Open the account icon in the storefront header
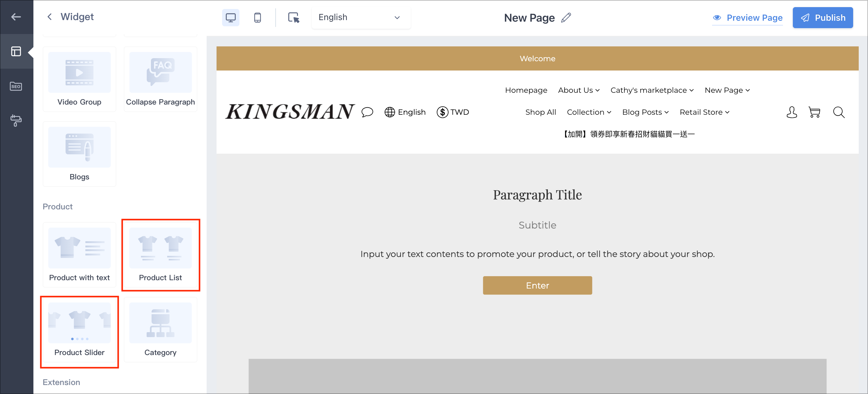 point(792,113)
